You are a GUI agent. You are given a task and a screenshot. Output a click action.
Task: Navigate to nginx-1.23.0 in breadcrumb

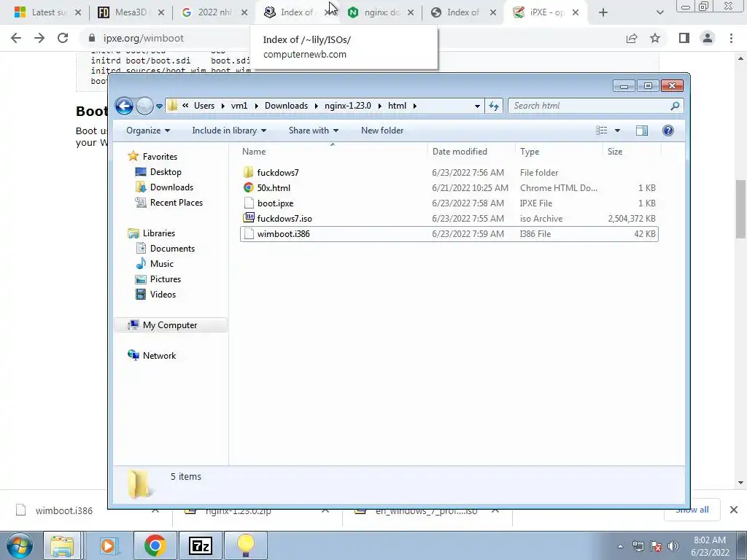click(348, 106)
